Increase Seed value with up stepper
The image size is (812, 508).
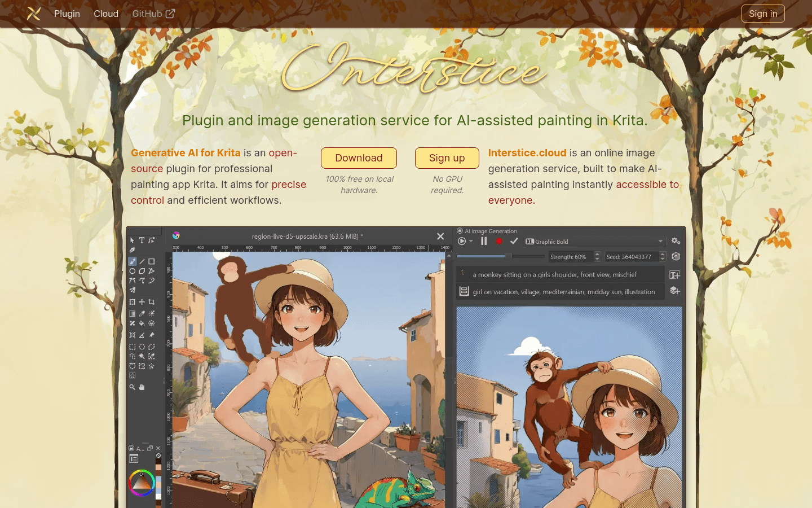click(663, 254)
